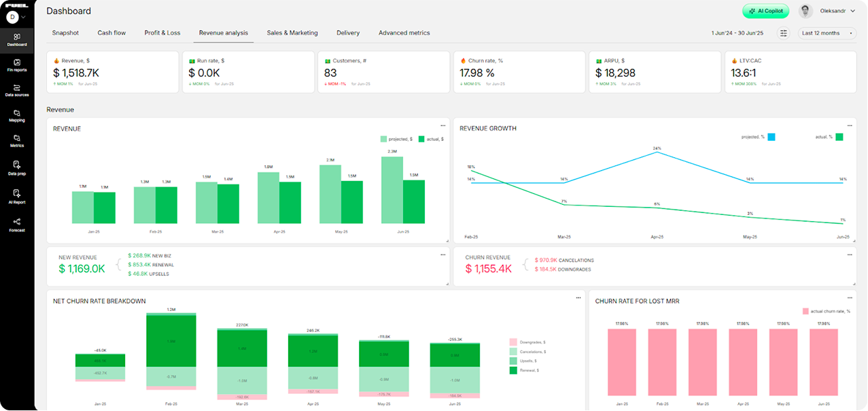Open the Revenue chart options menu (ellipsis)

point(442,124)
